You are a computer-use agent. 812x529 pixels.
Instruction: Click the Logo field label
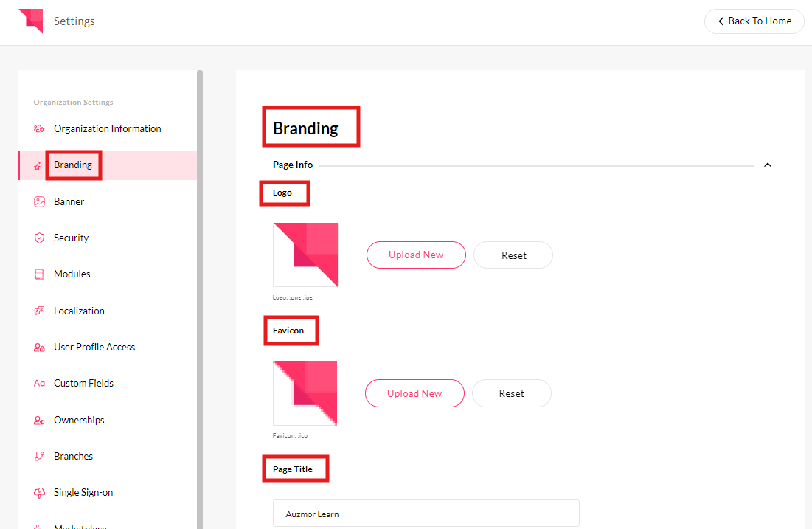tap(282, 193)
